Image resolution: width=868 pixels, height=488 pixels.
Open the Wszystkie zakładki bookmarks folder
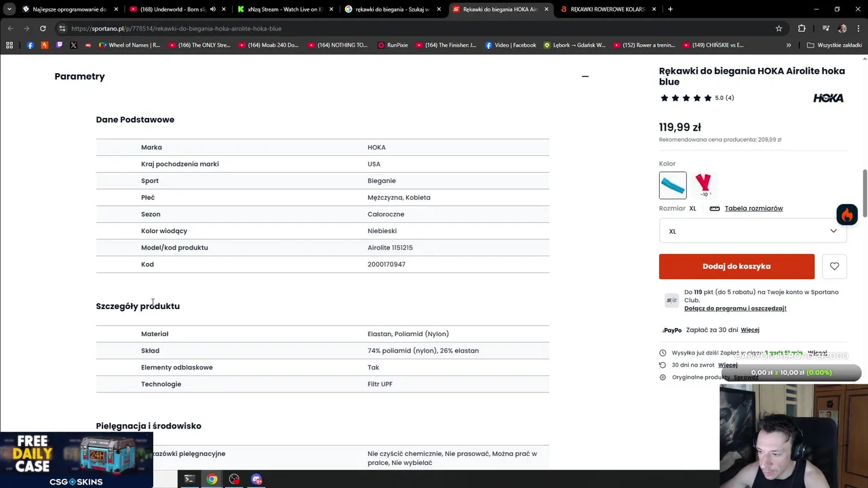[x=834, y=45]
